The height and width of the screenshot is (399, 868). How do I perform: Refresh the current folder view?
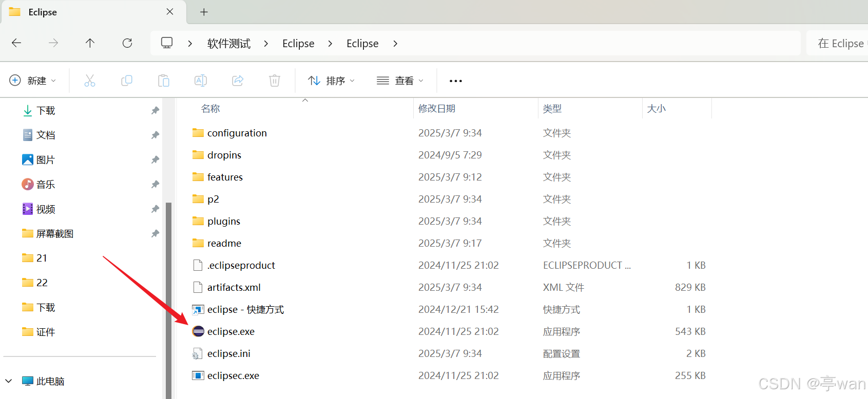[127, 43]
